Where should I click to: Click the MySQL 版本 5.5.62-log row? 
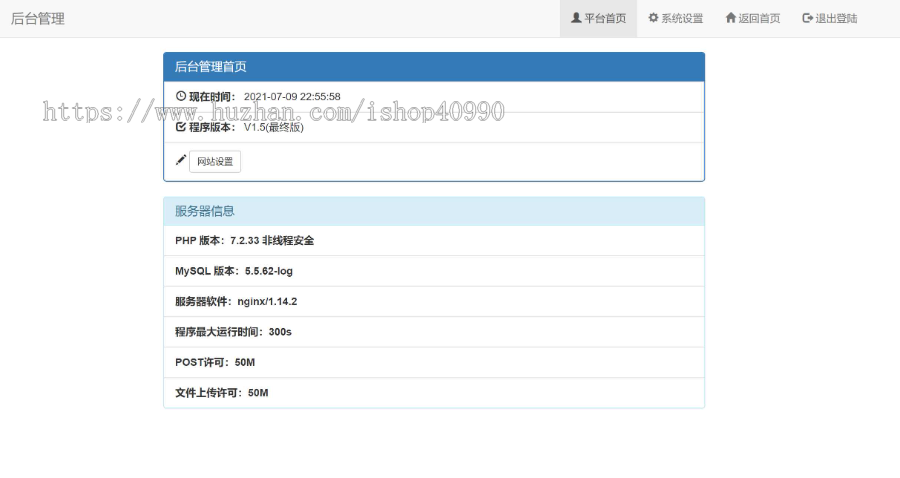434,271
